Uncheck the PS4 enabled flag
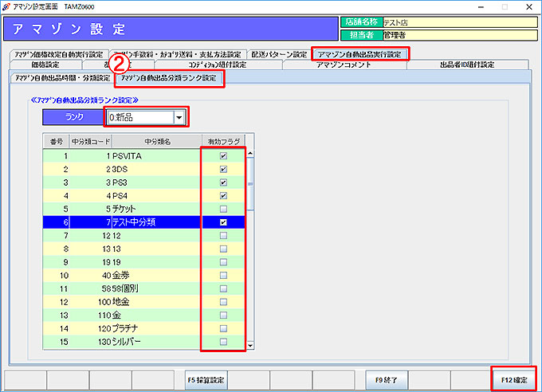This screenshot has width=542, height=392. click(223, 196)
